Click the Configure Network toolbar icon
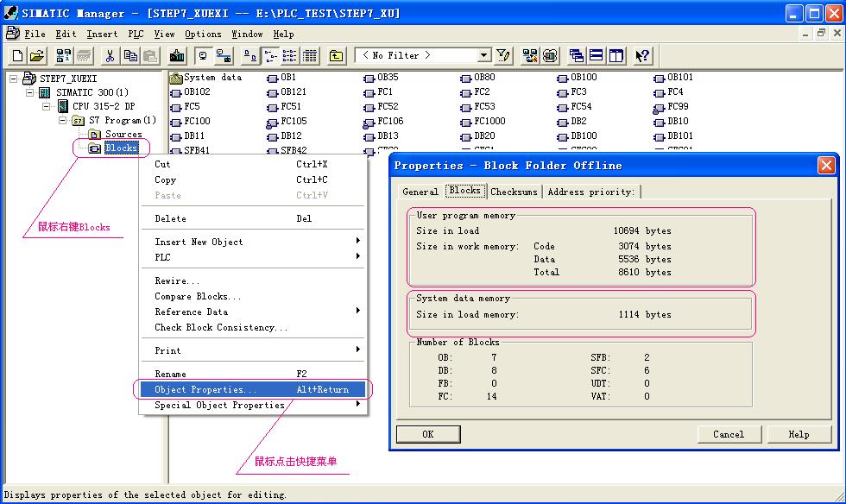 pos(530,55)
